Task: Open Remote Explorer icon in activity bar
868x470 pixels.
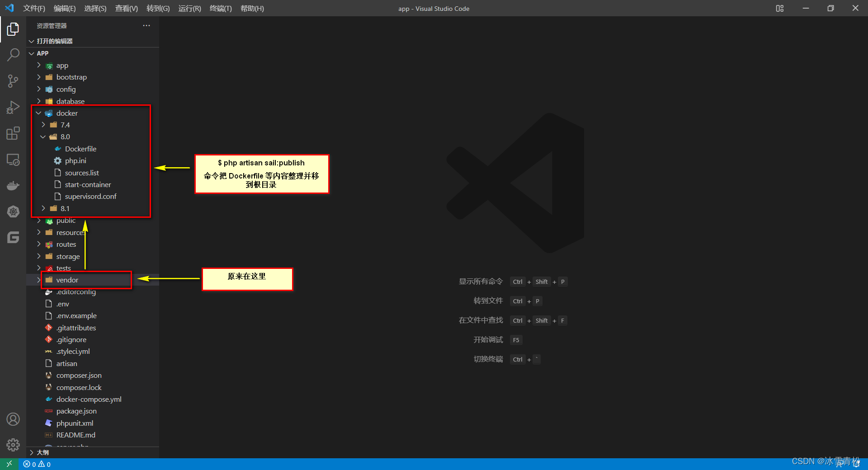Action: 13,160
